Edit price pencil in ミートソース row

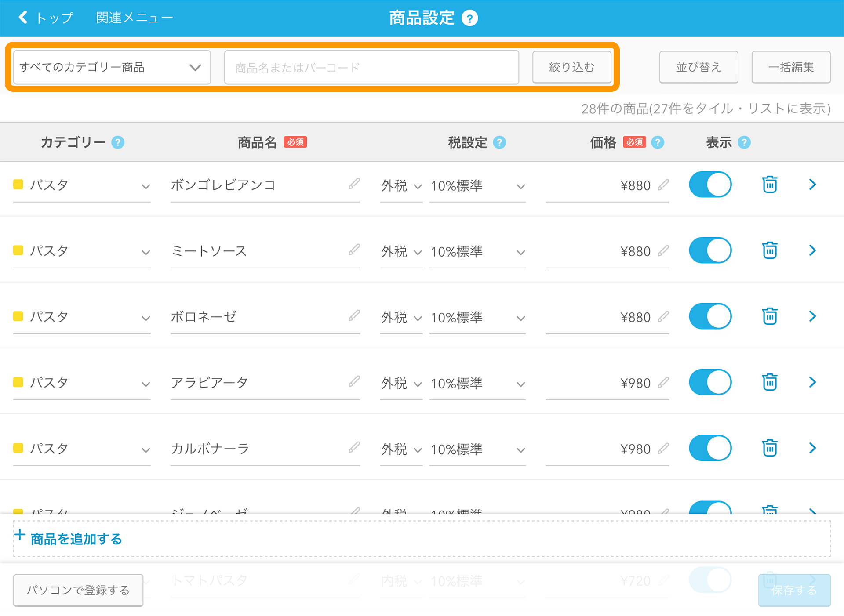[663, 251]
